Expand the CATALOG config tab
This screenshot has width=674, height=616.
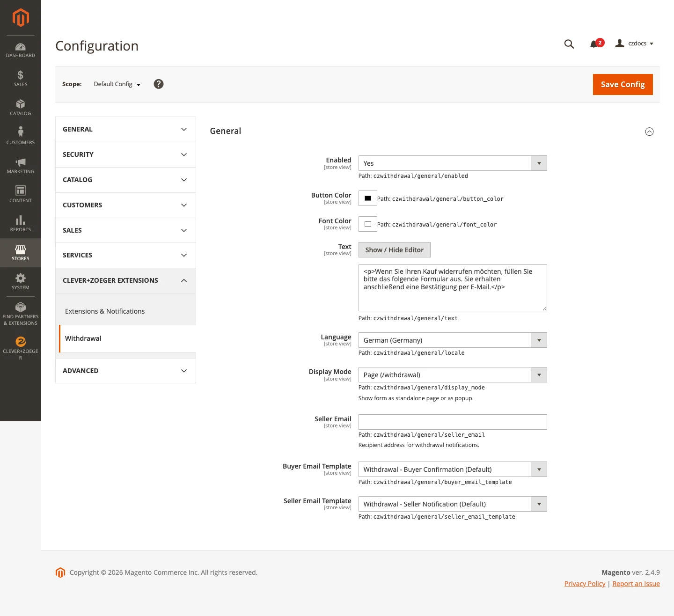[125, 180]
